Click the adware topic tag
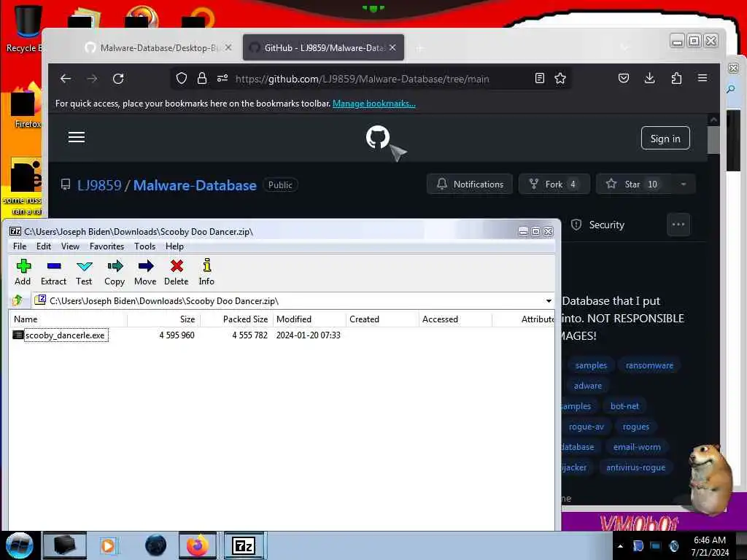 click(x=588, y=386)
